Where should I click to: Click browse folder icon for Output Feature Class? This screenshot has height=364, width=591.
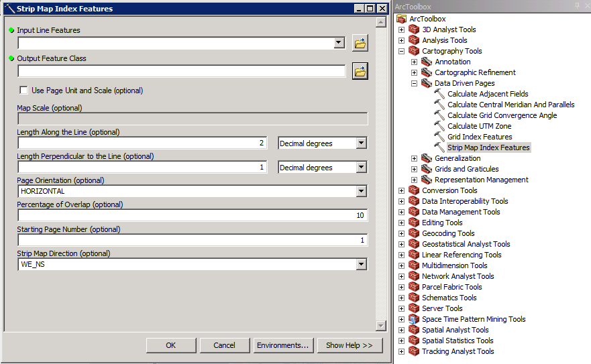(360, 72)
